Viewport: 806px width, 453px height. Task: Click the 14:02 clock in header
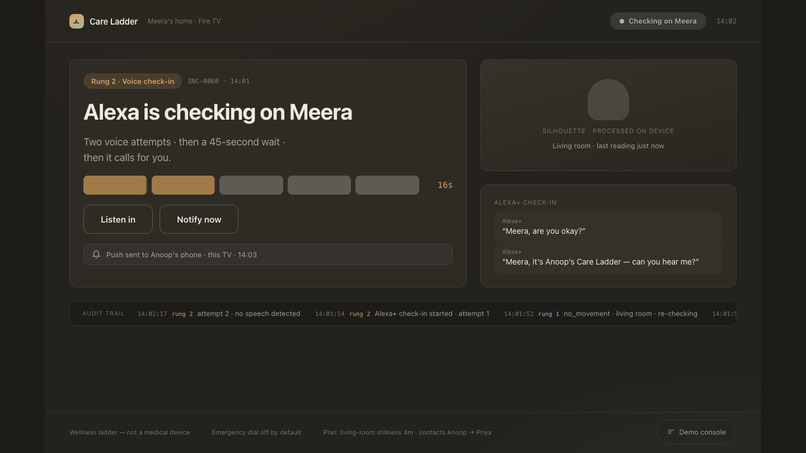point(726,21)
